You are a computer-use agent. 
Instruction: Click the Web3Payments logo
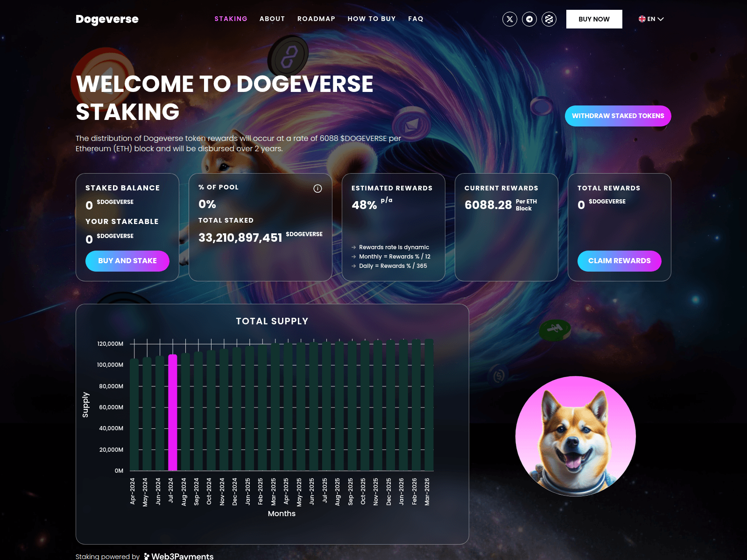[178, 556]
